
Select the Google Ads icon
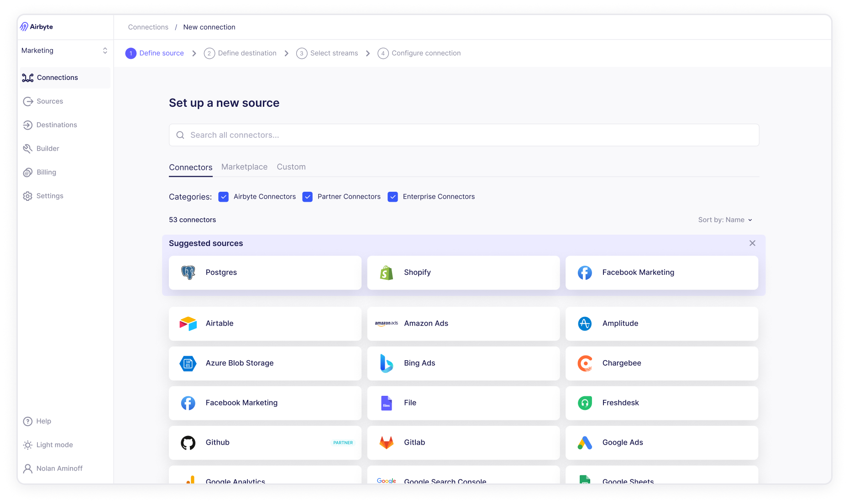pyautogui.click(x=585, y=443)
